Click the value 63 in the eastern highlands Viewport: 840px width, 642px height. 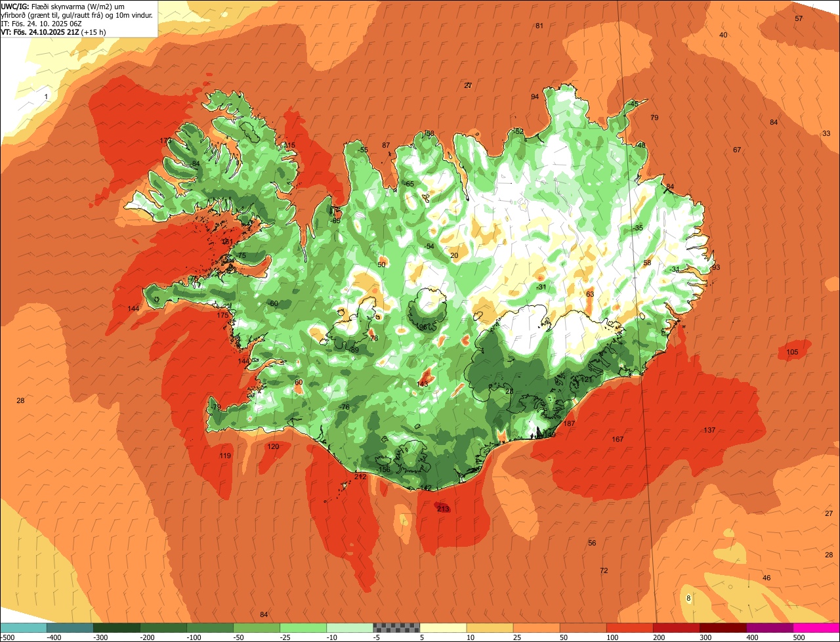[x=590, y=294]
